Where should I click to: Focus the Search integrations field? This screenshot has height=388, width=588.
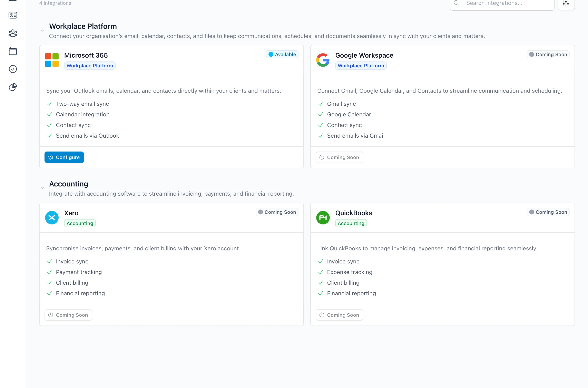(x=502, y=3)
